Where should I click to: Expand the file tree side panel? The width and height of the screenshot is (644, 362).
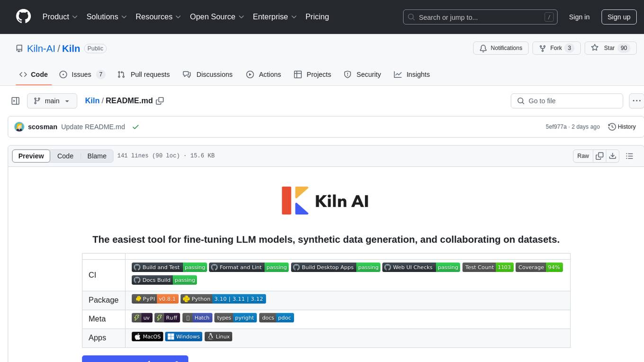(16, 101)
